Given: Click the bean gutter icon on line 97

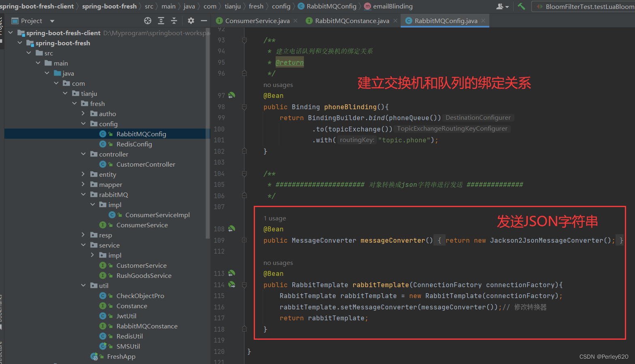Looking at the screenshot, I should 231,95.
